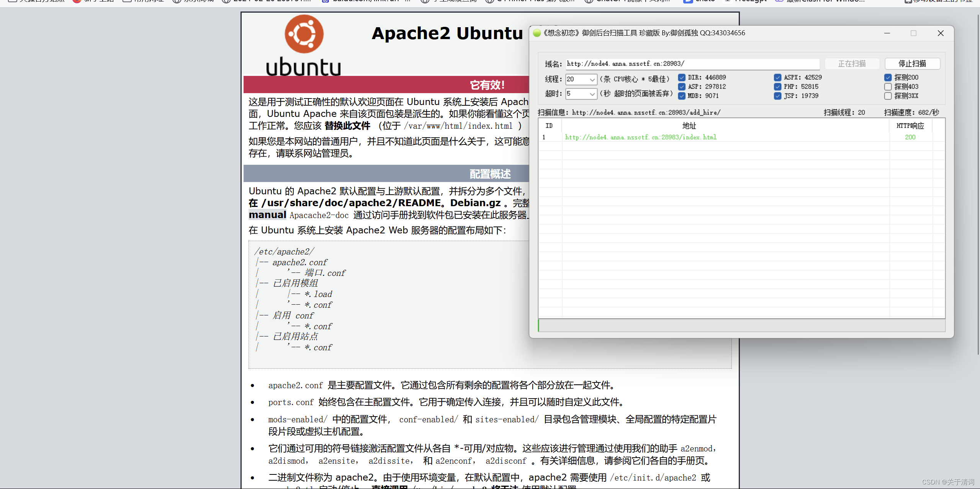Click the bold 替换此文件 text
This screenshot has height=489, width=980.
click(347, 126)
